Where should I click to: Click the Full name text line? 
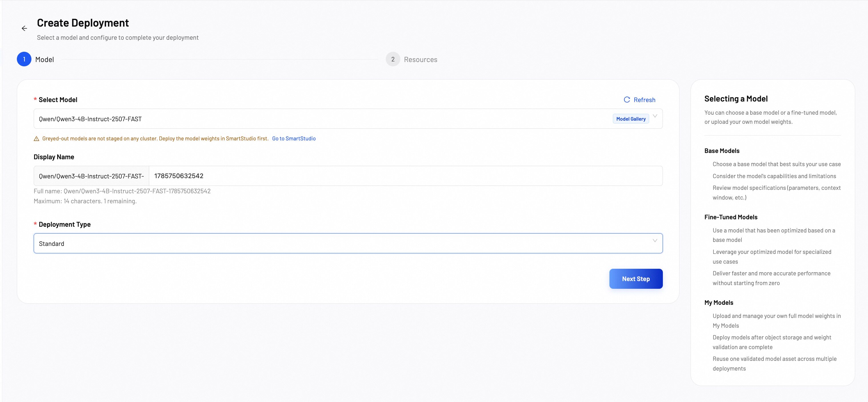[122, 191]
